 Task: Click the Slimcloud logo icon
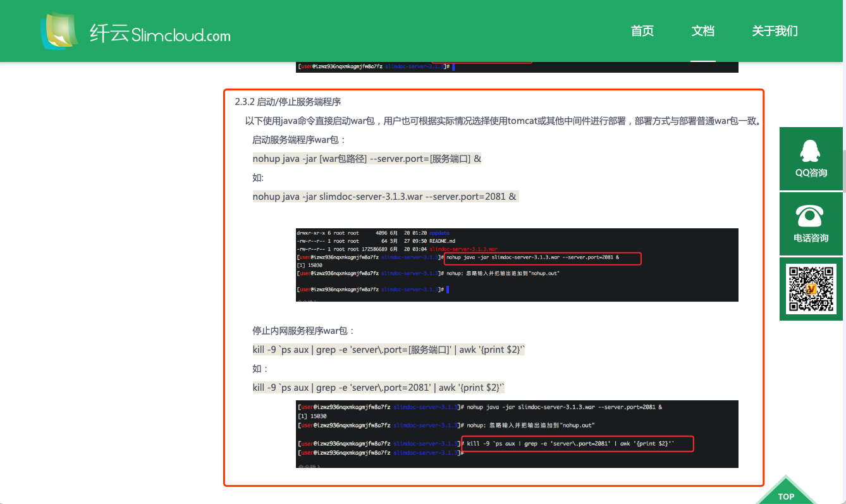pos(60,31)
